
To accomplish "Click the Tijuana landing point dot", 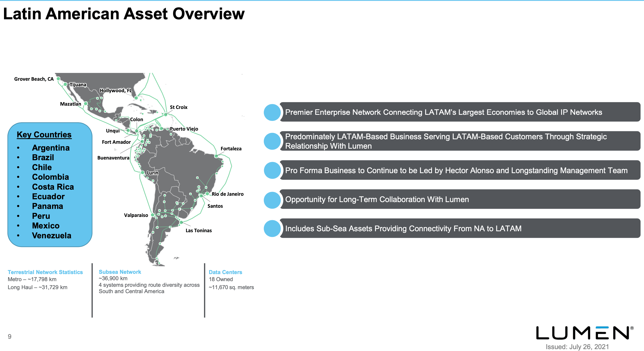I will (x=65, y=84).
